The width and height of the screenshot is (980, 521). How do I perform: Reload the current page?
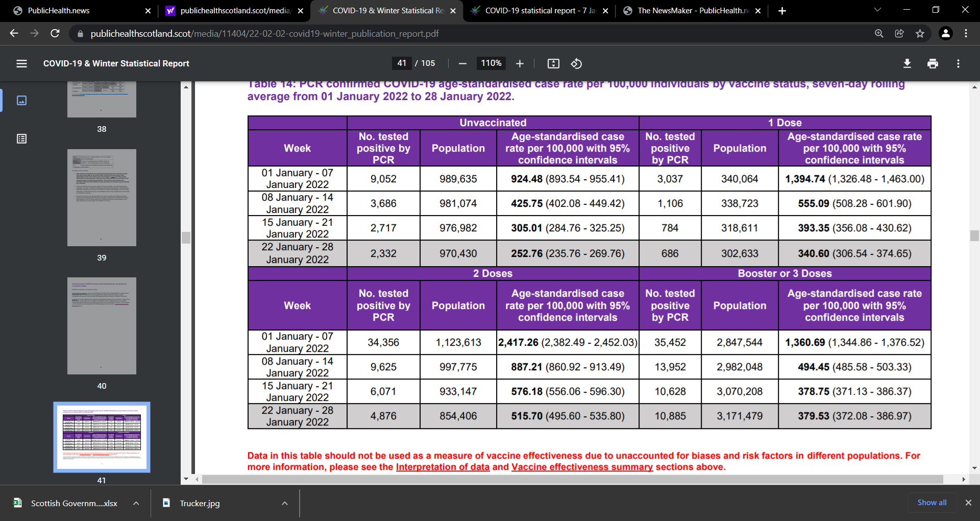point(55,33)
